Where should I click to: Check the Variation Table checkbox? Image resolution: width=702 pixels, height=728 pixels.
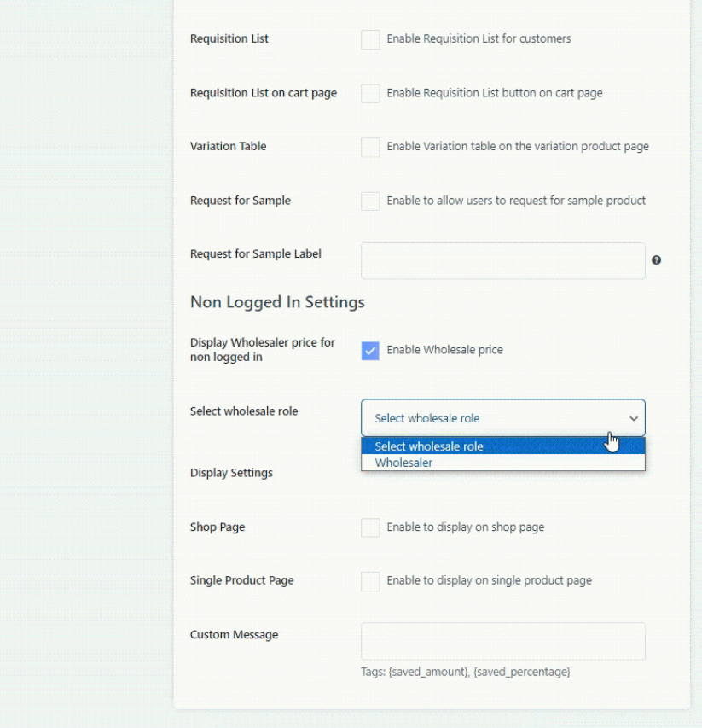point(370,147)
